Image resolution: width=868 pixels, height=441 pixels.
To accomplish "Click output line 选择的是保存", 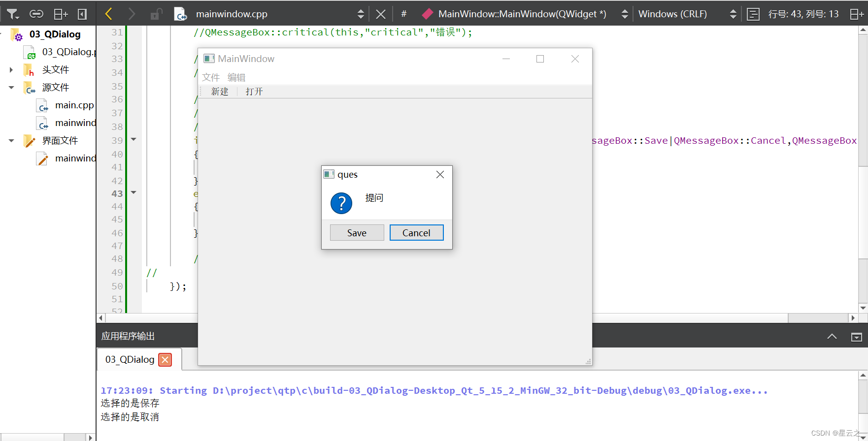I will pos(130,403).
